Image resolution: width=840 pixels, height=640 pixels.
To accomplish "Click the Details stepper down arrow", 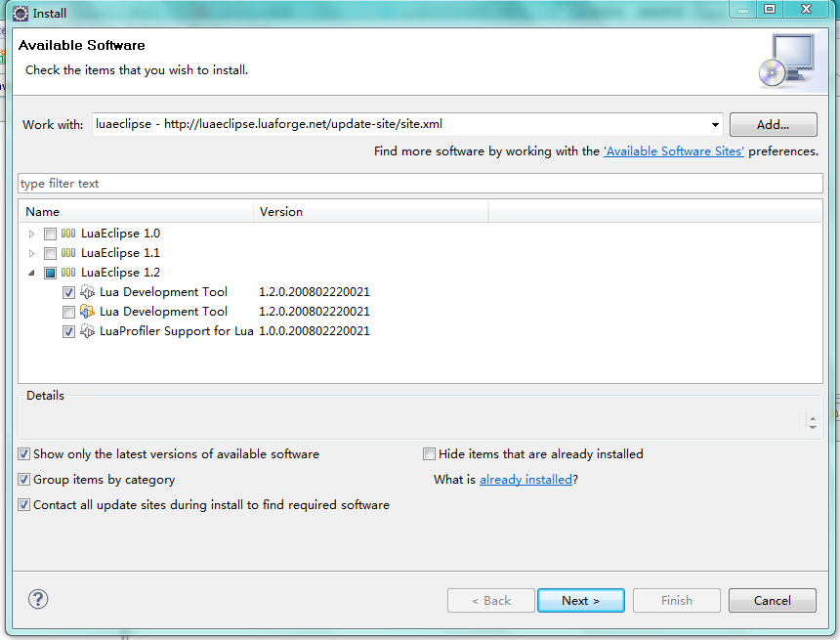I will 813,427.
